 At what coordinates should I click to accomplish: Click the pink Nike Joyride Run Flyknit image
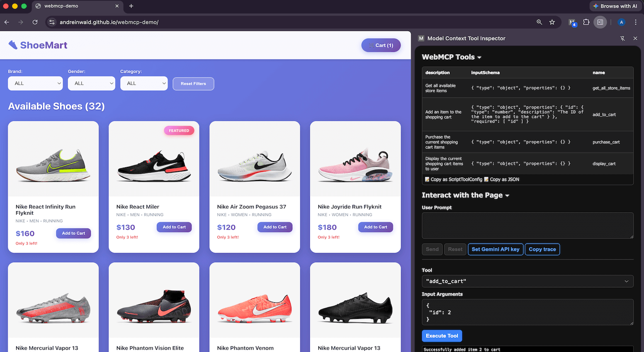point(355,159)
